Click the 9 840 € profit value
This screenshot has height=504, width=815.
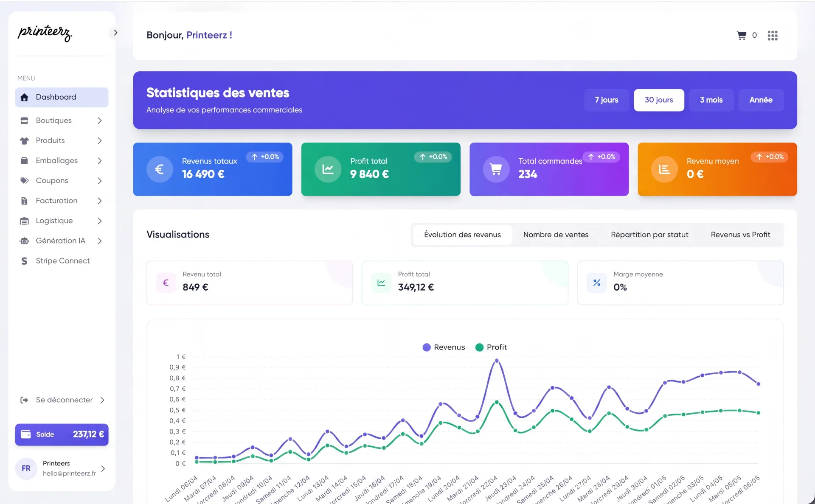coord(369,174)
